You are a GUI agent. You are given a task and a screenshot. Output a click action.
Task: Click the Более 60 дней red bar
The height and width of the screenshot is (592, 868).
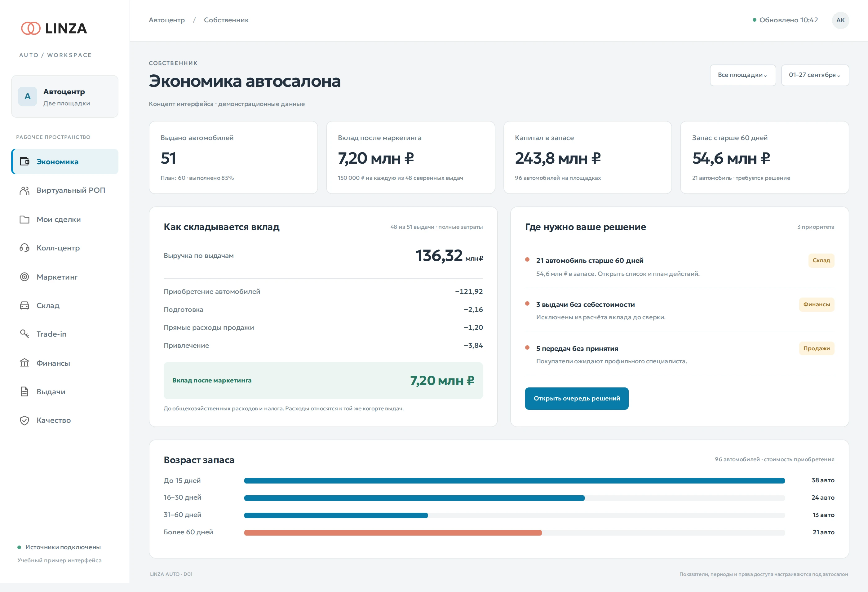point(393,532)
